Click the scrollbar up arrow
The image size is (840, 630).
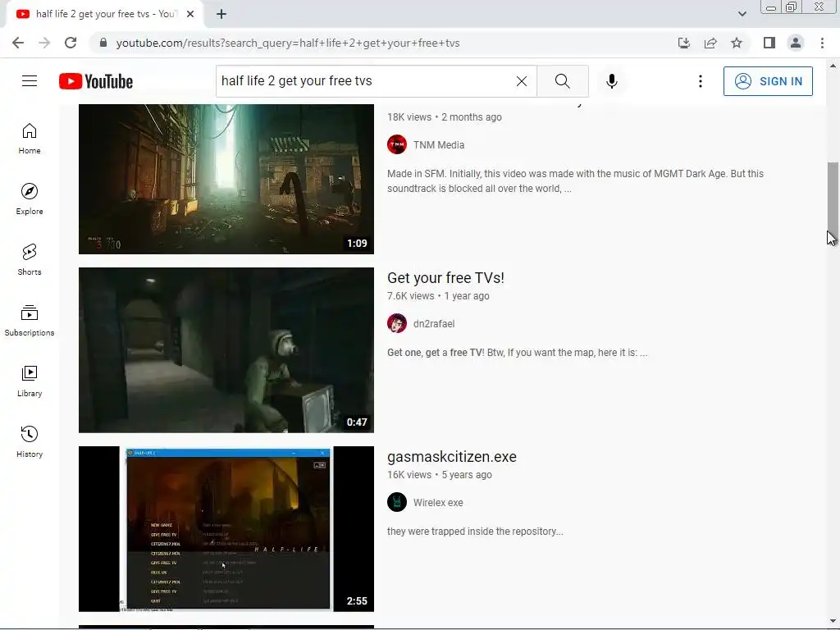tap(833, 66)
